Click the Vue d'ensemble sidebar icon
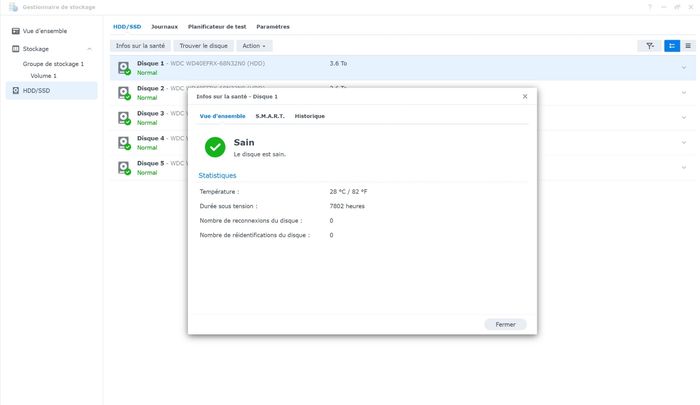700x405 pixels. pos(16,31)
